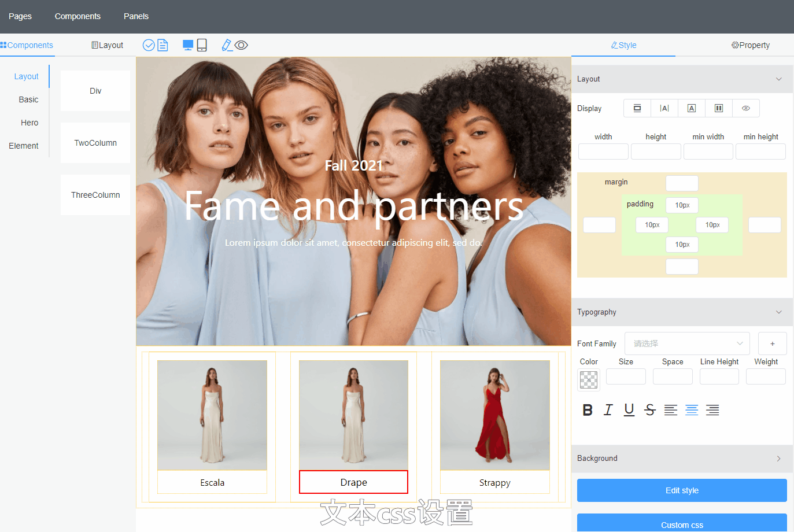Expand the Background section
The image size is (794, 532).
682,459
